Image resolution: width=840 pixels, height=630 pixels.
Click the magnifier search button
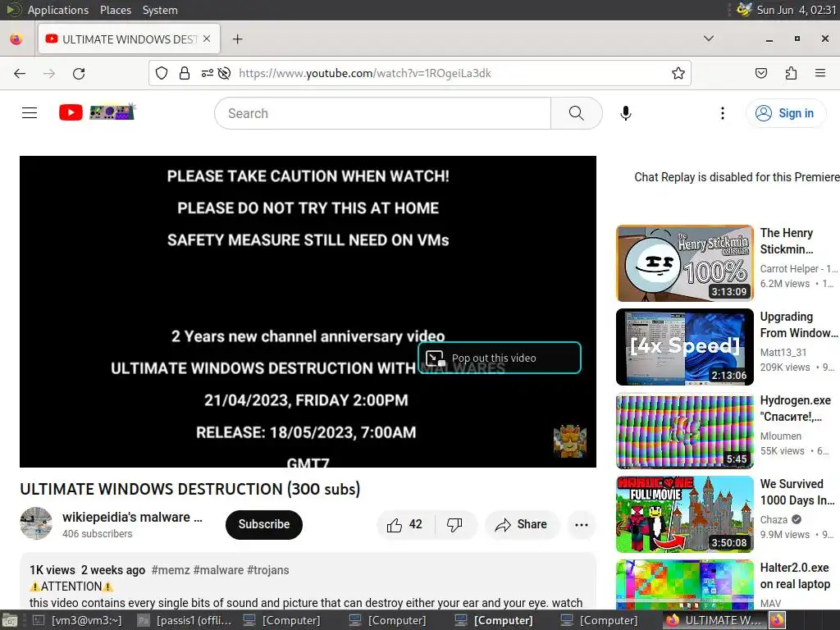tap(577, 113)
